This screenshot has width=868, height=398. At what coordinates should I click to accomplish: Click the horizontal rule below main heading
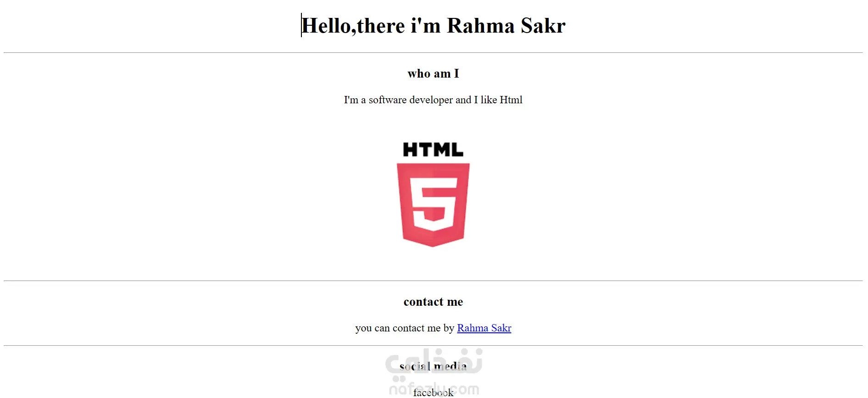[433, 53]
